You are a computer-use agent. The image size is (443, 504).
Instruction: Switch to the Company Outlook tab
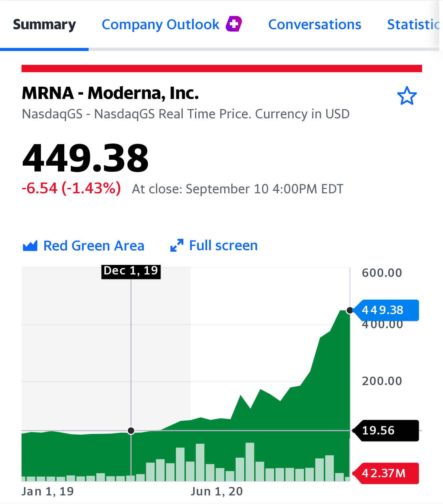pos(172,24)
